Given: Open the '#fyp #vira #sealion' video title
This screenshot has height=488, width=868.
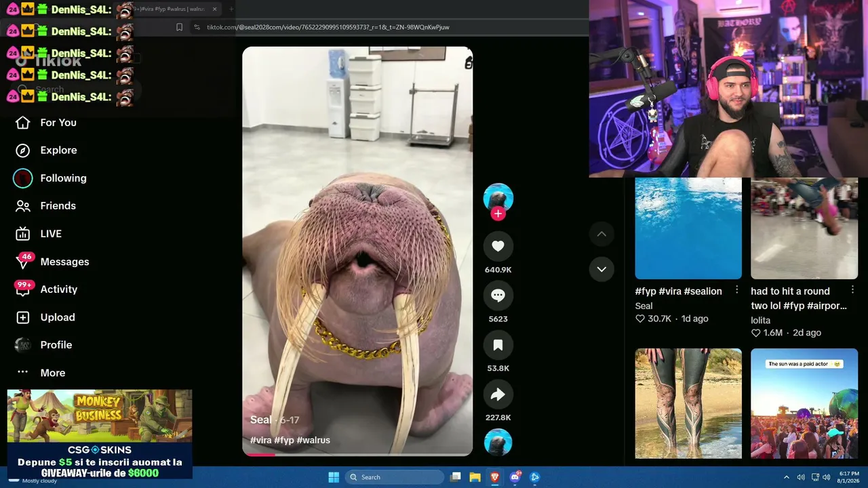Looking at the screenshot, I should [678, 291].
